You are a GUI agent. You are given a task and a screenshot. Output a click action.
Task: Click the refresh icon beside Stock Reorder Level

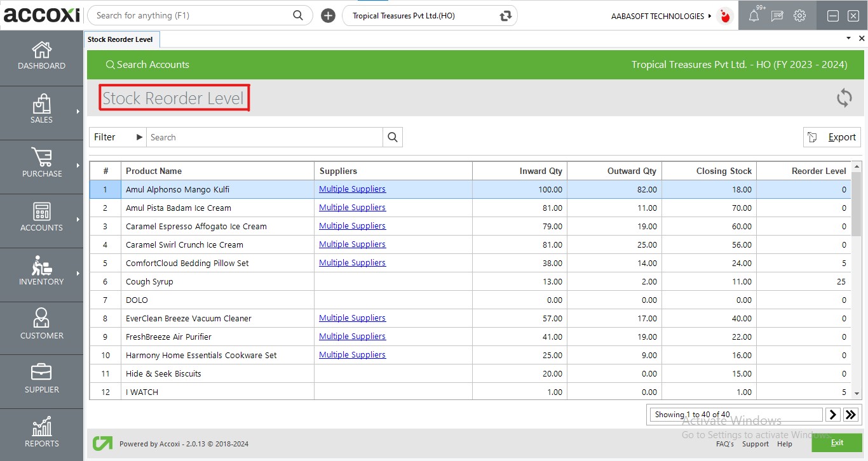coord(844,98)
